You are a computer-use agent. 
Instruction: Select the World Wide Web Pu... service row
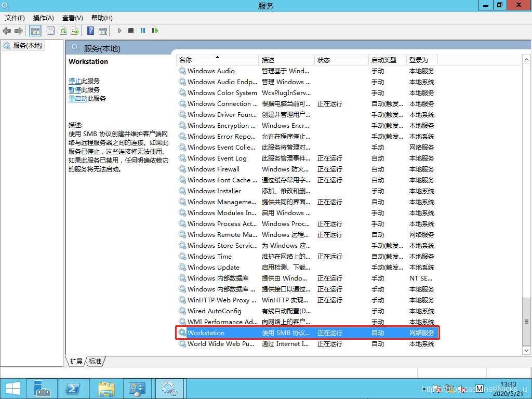(307, 344)
